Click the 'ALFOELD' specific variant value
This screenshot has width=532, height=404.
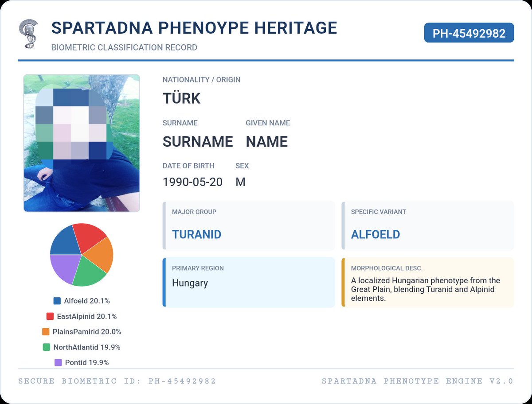point(376,234)
